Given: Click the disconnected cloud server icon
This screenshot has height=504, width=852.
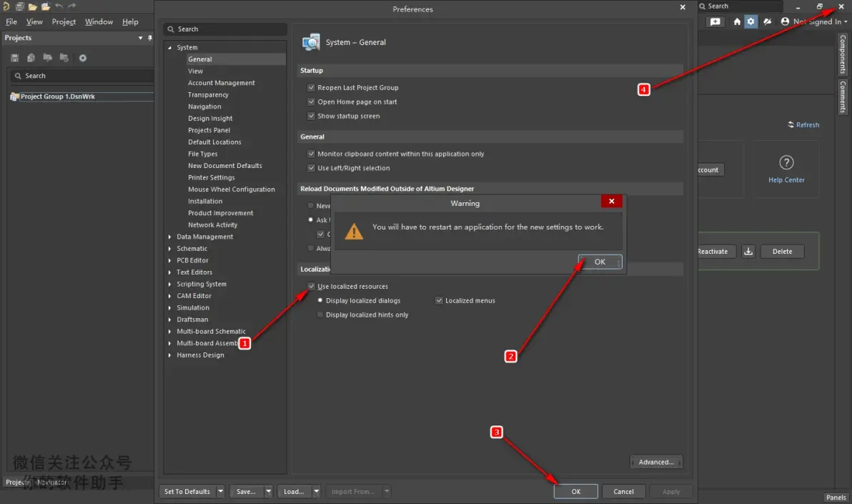Looking at the screenshot, I should point(767,21).
